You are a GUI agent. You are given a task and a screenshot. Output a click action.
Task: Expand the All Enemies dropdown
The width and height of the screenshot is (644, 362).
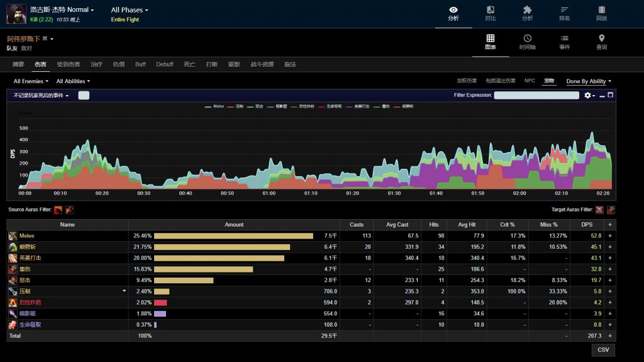pos(31,81)
